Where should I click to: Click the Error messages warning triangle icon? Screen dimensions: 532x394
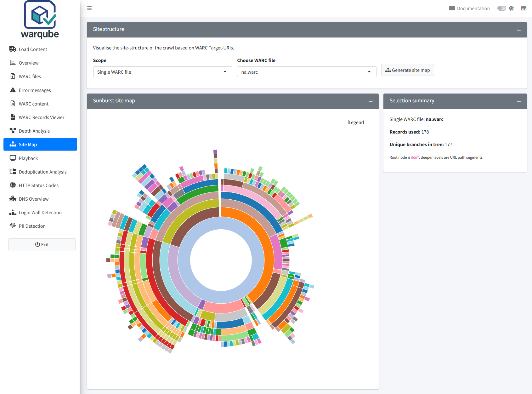(13, 90)
